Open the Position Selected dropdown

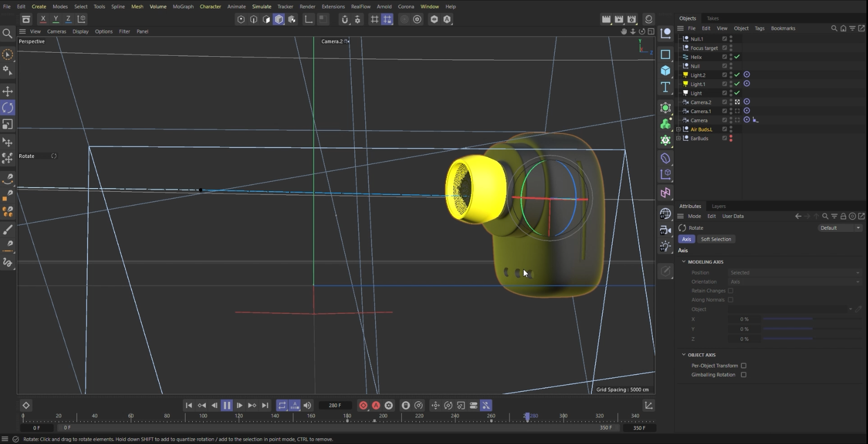click(795, 273)
